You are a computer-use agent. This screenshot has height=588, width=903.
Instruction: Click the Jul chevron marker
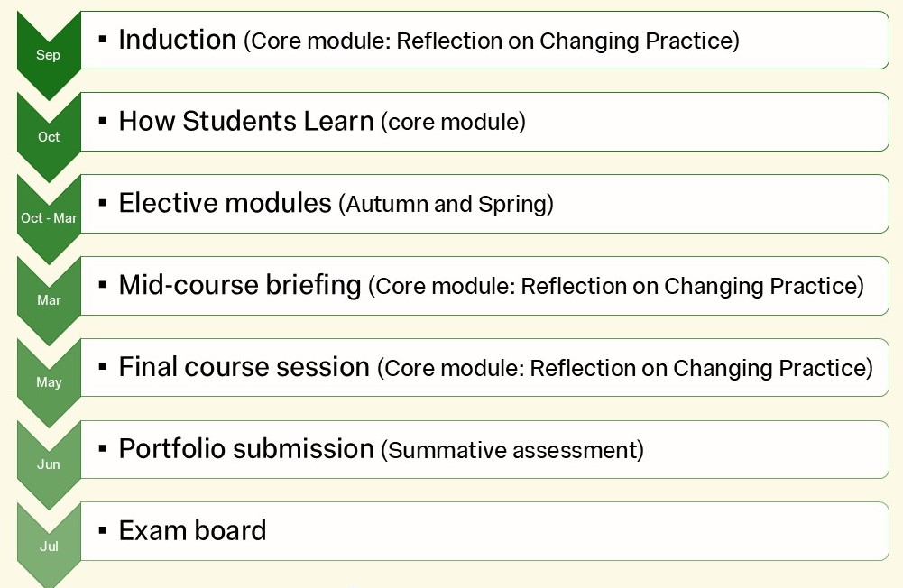pyautogui.click(x=49, y=547)
